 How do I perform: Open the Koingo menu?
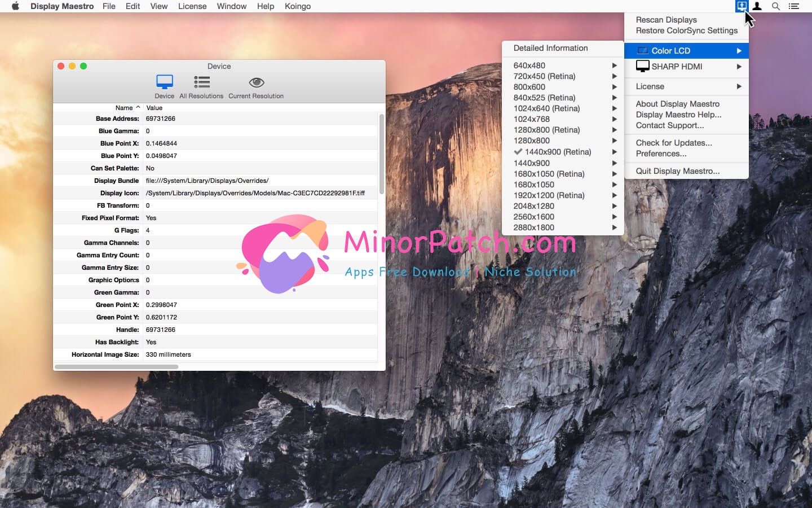pos(298,6)
